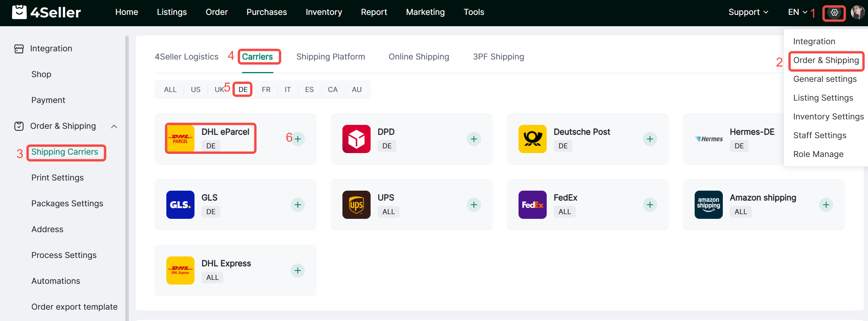
Task: Open the Inventory menu
Action: 324,12
